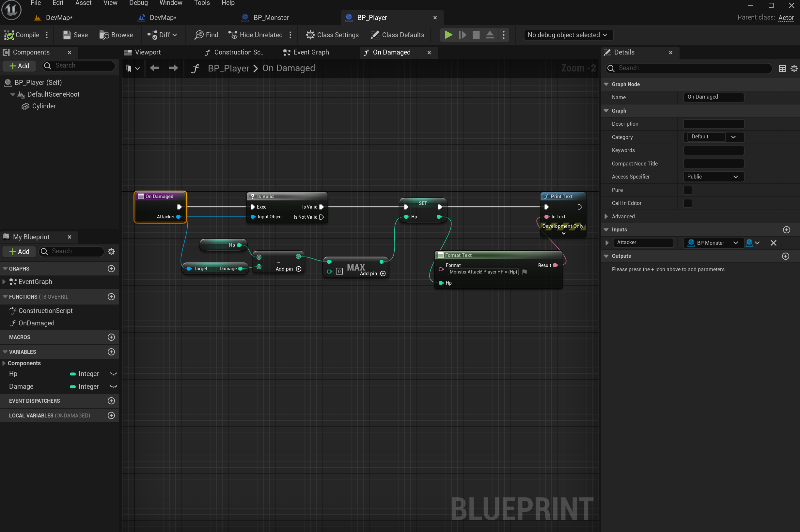Navigate forward in graph history
The width and height of the screenshot is (800, 532).
(173, 68)
